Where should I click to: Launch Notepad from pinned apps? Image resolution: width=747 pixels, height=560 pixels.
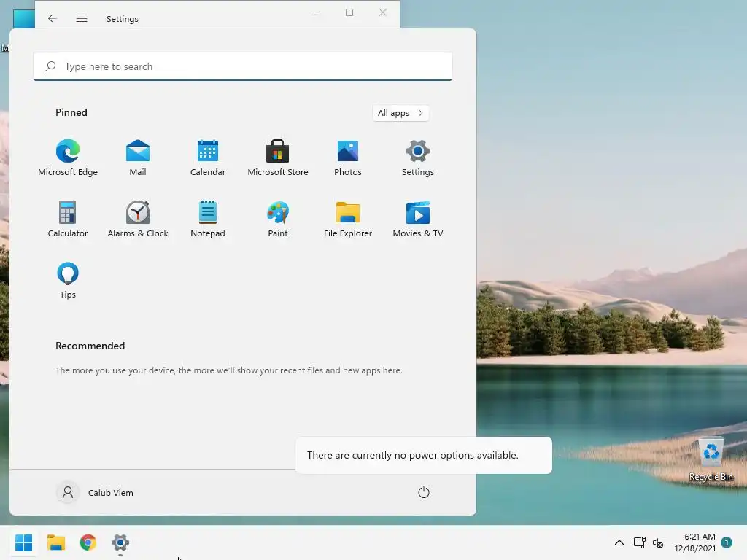pos(208,219)
